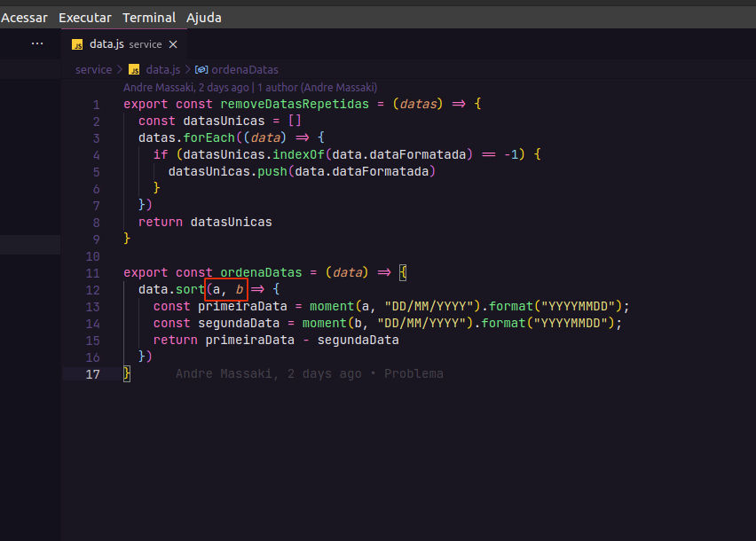Open the data.js breadcrumb
Viewport: 756px width, 541px height.
[x=163, y=70]
